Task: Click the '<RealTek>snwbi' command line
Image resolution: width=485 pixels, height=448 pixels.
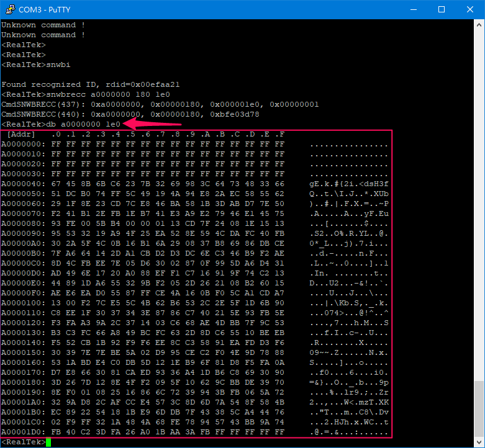Action: [36, 65]
